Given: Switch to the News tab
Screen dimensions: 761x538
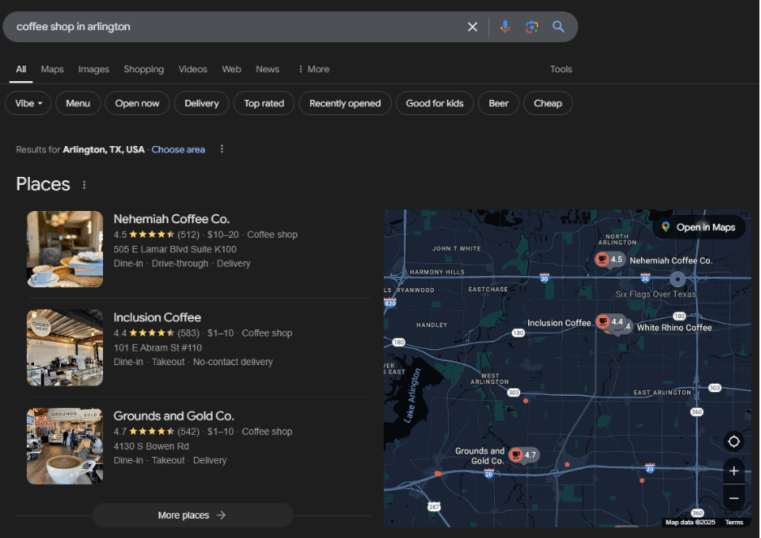Looking at the screenshot, I should click(x=267, y=69).
